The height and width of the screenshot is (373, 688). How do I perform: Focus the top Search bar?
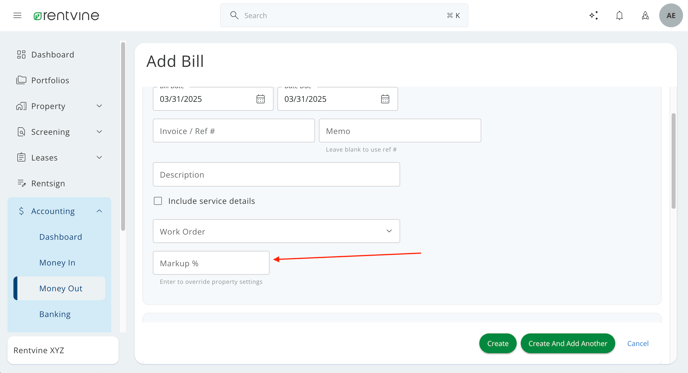pos(344,15)
